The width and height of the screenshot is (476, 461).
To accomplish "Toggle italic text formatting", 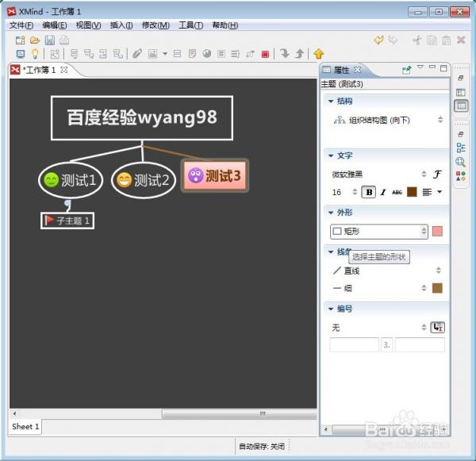I will [x=383, y=192].
